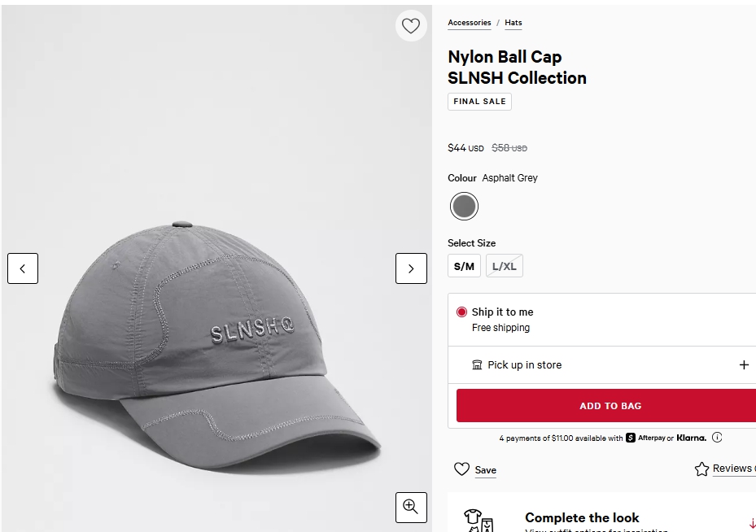
Task: Open the Accessories breadcrumb
Action: (x=469, y=23)
